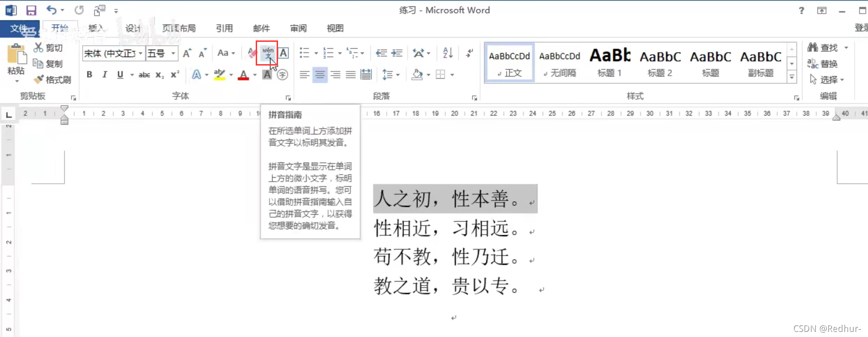Open the 文件 File tab
This screenshot has width=868, height=337.
pyautogui.click(x=19, y=29)
